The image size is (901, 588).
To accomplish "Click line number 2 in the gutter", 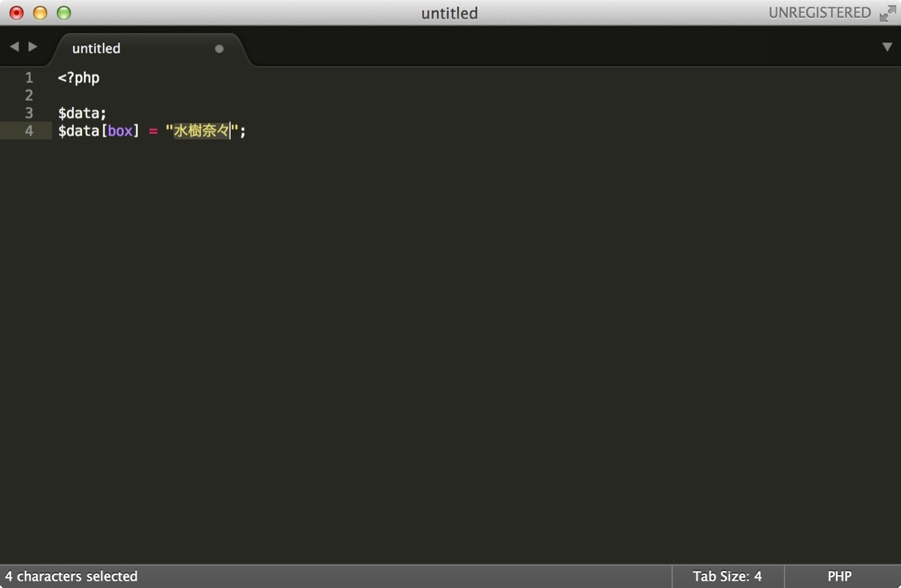I will tap(29, 95).
